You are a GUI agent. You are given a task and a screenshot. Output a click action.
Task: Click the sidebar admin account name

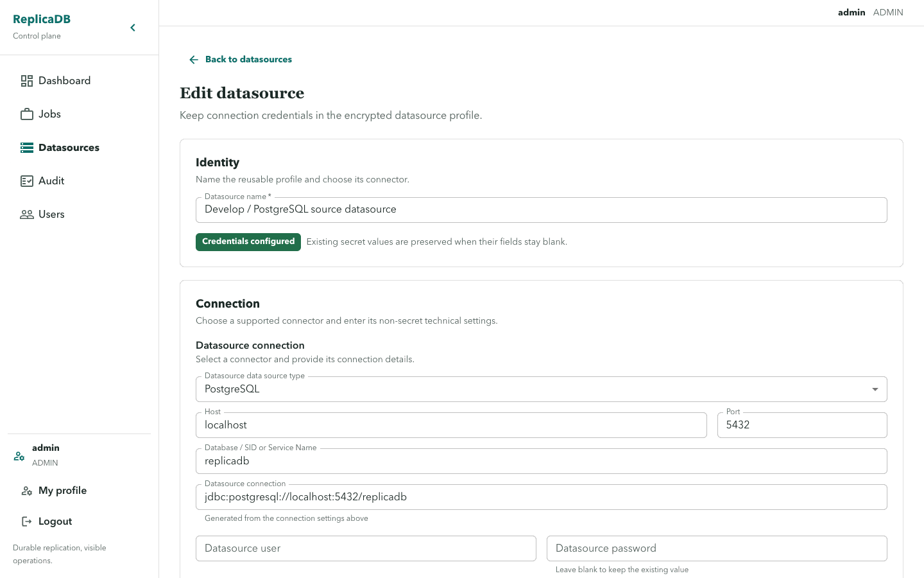[46, 448]
